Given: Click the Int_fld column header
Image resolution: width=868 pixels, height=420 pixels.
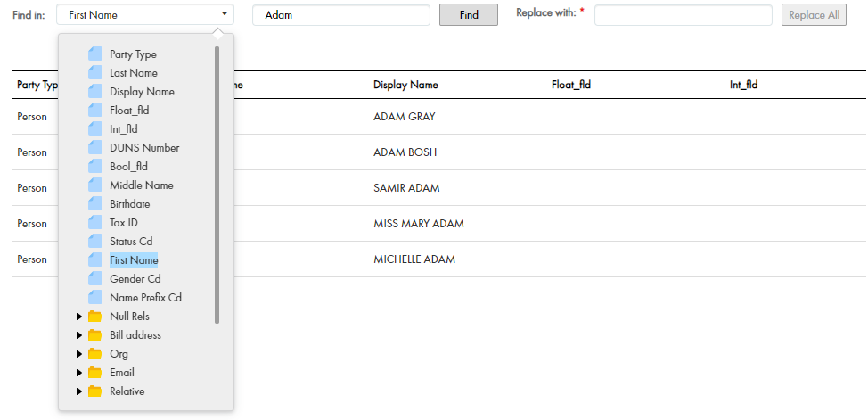Looking at the screenshot, I should [743, 85].
